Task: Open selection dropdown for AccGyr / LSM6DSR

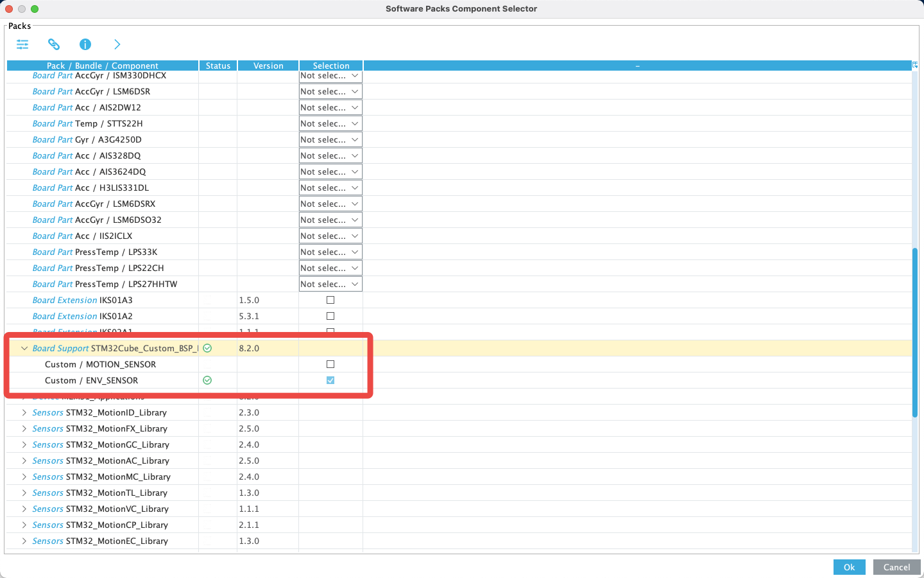Action: pos(330,91)
